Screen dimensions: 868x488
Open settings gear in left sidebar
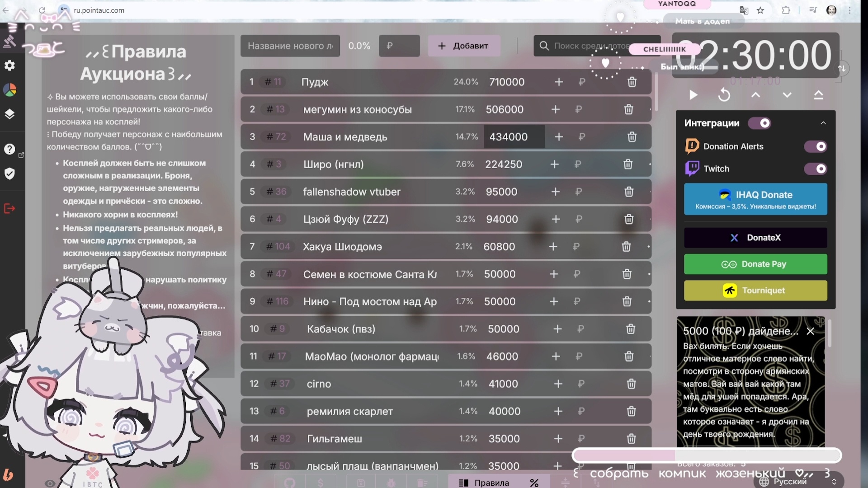coord(9,66)
